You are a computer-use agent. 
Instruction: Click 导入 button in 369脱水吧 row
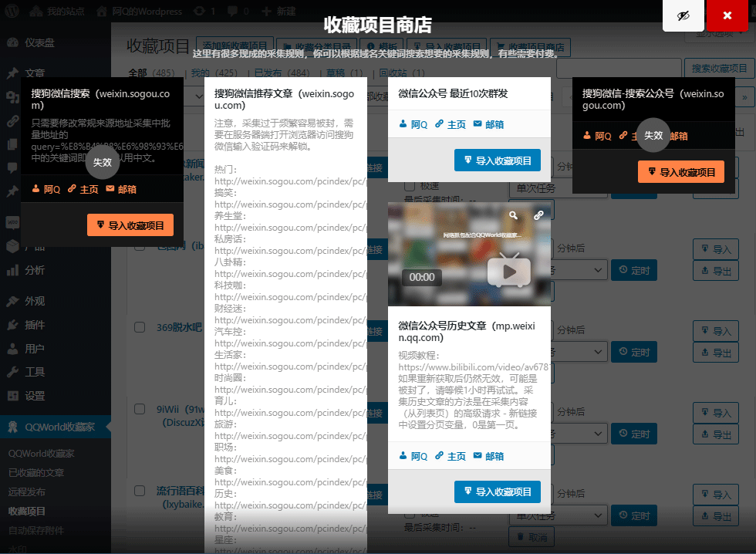click(x=716, y=331)
